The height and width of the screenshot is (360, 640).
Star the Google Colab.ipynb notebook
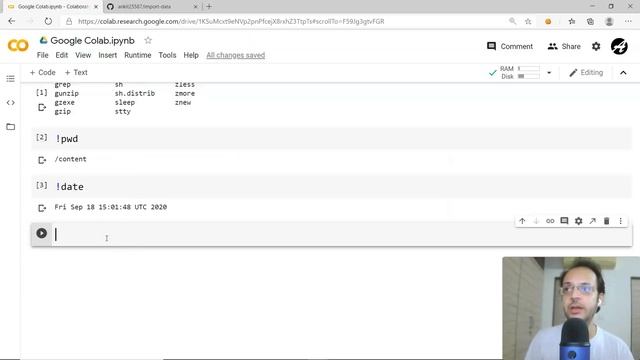coord(148,40)
